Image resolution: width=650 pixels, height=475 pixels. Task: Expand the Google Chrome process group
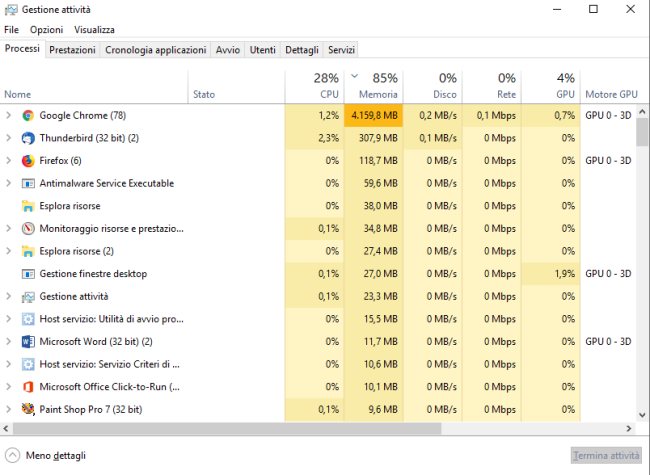[9, 116]
